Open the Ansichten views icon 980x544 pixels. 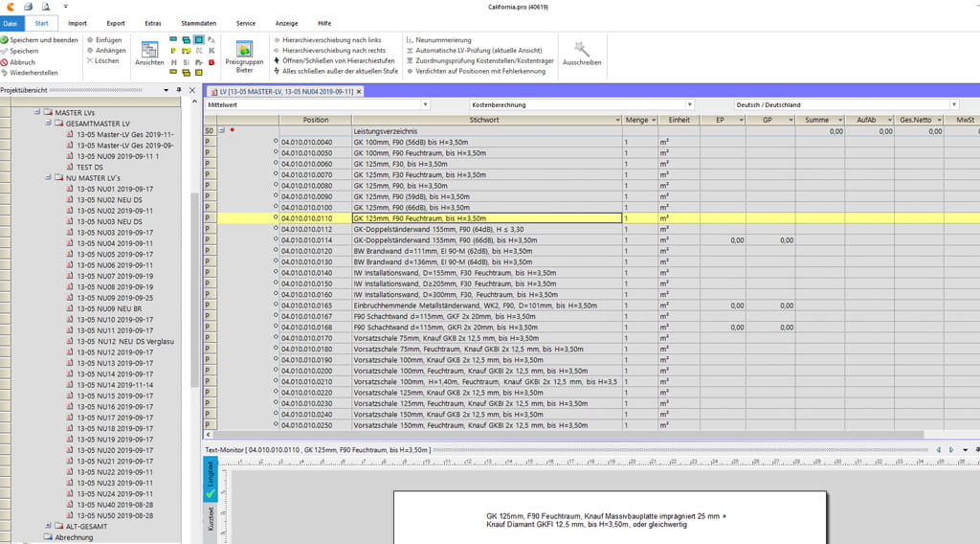coord(149,50)
